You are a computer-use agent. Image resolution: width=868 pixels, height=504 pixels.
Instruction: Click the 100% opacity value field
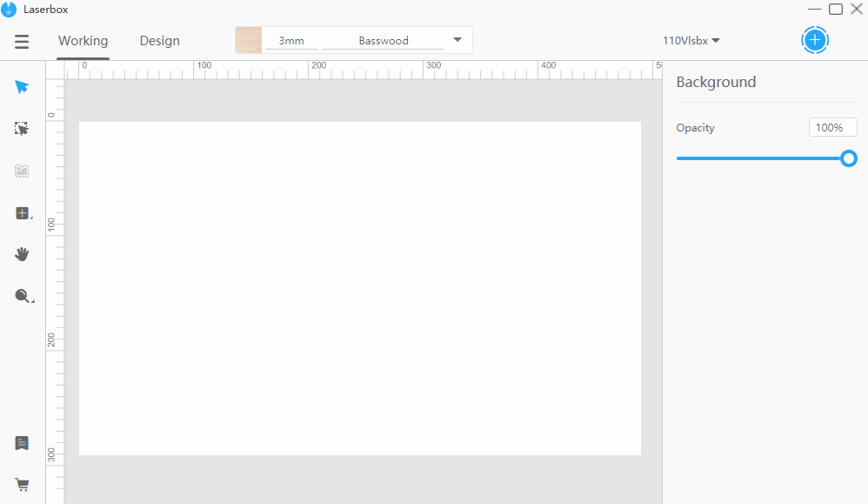point(832,127)
